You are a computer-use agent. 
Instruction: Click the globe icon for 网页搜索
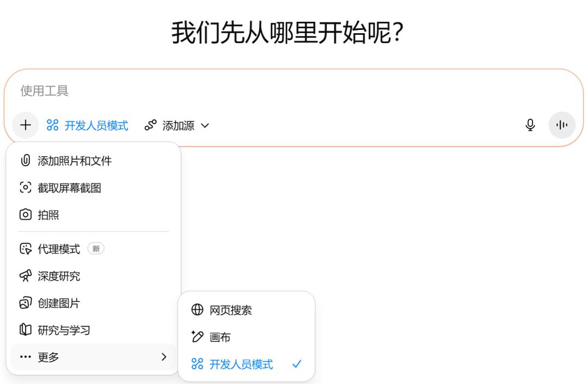pos(197,310)
